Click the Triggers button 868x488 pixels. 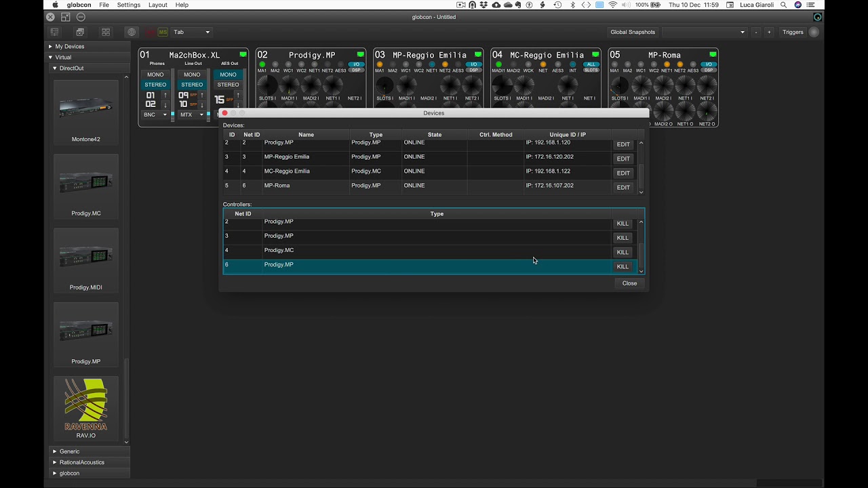(793, 32)
